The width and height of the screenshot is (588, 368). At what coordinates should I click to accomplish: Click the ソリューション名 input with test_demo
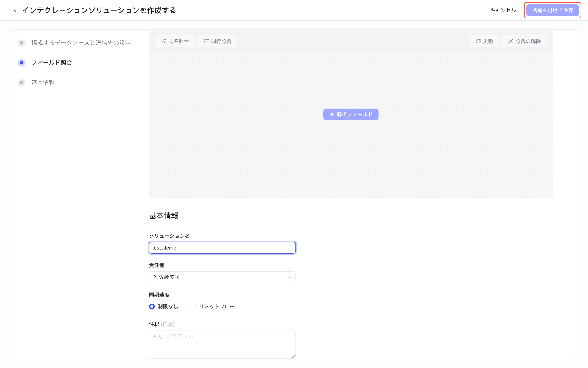click(222, 247)
